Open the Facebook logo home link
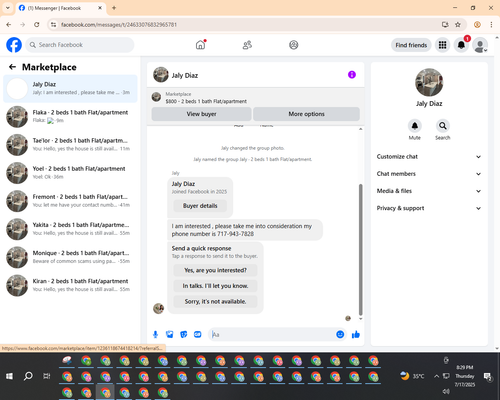 14,45
